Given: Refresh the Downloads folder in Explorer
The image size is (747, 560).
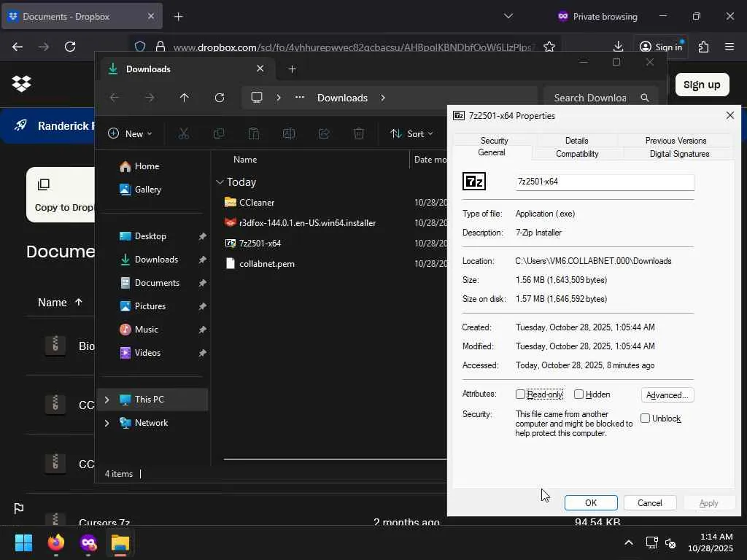Looking at the screenshot, I should coord(219,98).
